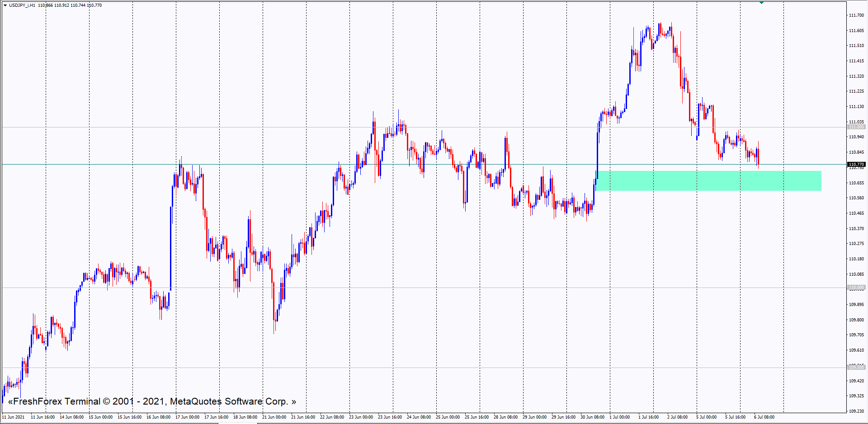Click the USDJPY_i,H1 chart title text
This screenshot has width=868, height=424.
[22, 5]
